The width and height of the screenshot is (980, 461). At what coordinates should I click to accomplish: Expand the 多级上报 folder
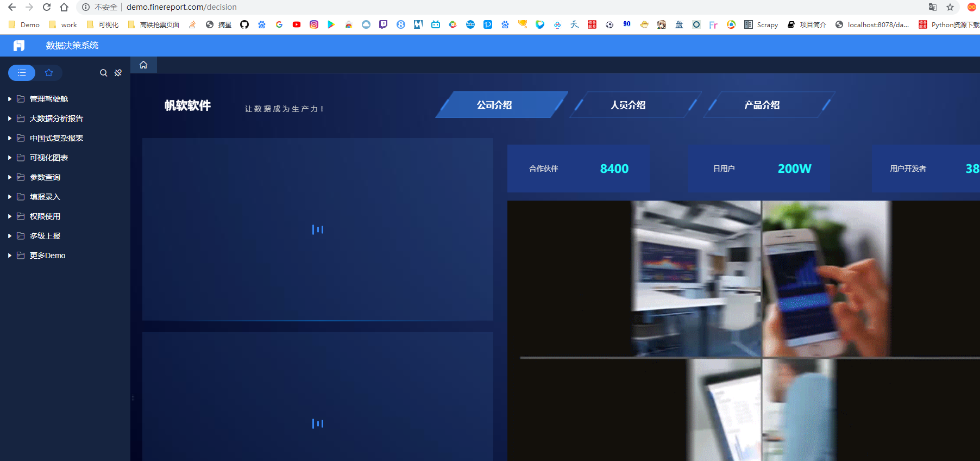[10, 236]
